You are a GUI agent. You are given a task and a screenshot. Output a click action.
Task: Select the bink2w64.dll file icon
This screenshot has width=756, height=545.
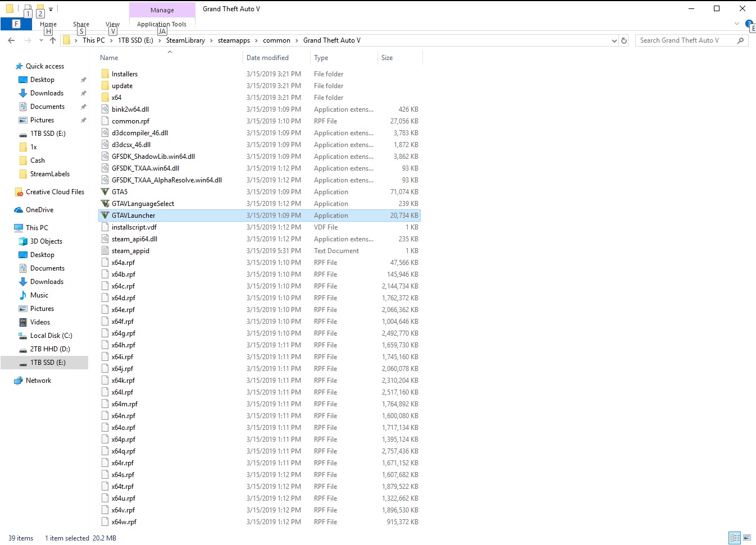pos(105,109)
